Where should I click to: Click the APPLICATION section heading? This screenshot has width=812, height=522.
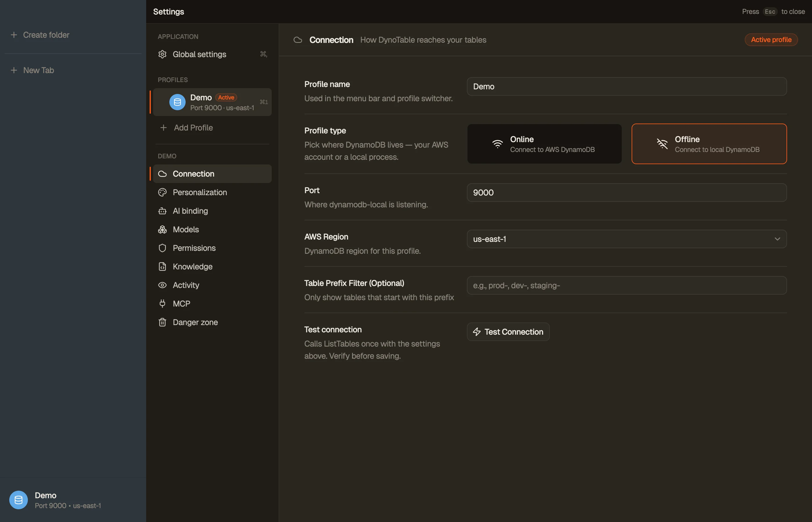(178, 37)
